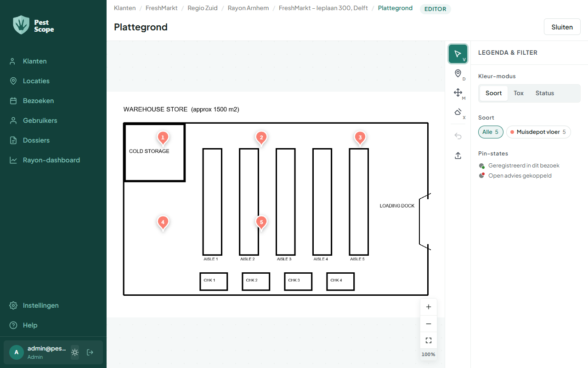
Task: Click the admin user avatar
Action: pyautogui.click(x=17, y=352)
